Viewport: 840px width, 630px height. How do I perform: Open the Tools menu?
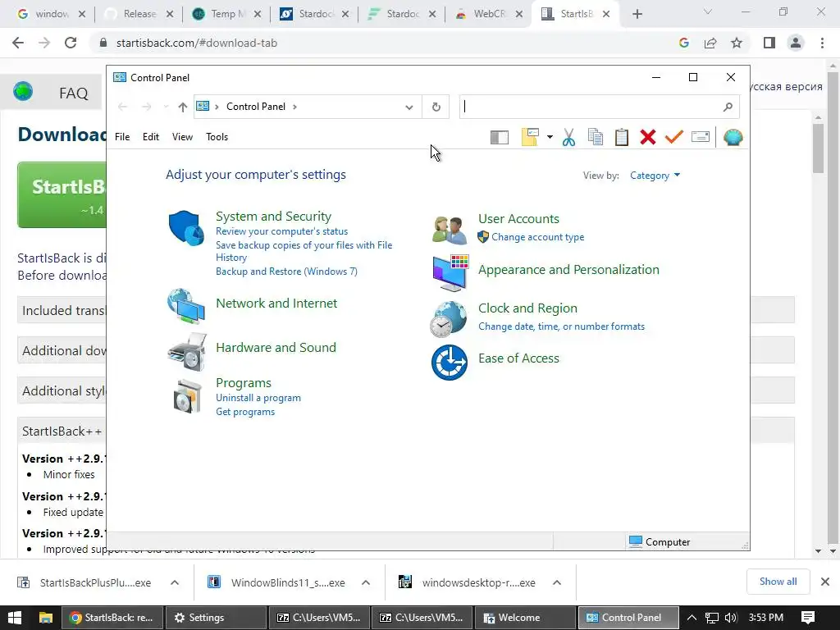217,137
